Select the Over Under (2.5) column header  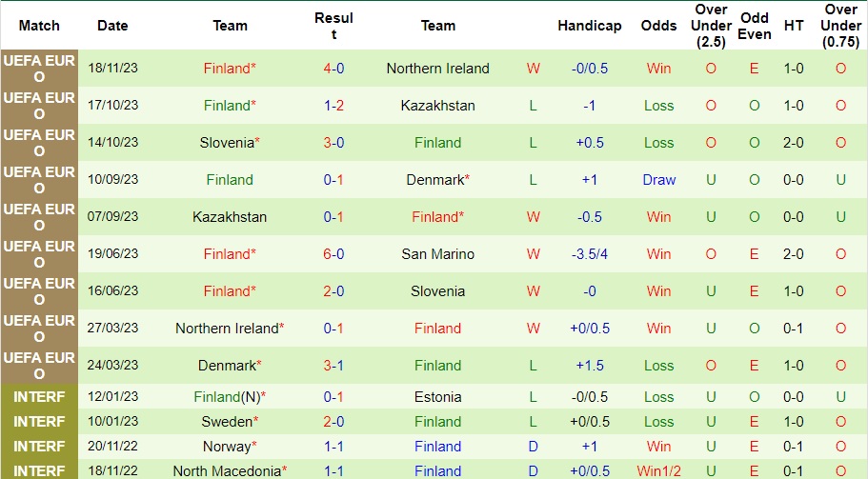tap(711, 26)
